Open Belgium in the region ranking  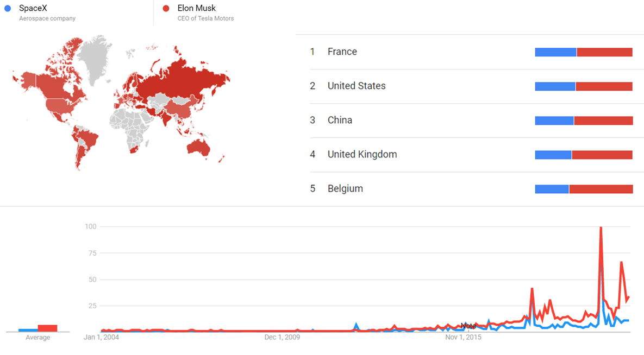click(x=345, y=188)
